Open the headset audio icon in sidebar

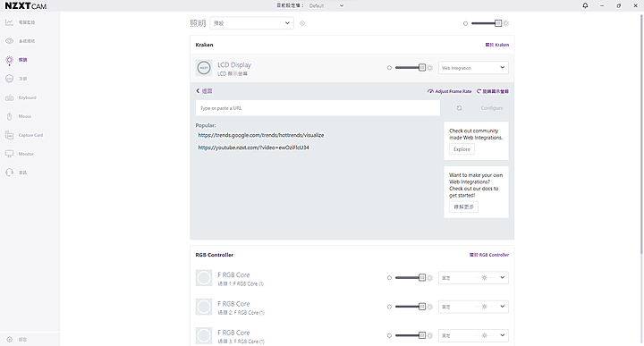[x=10, y=173]
